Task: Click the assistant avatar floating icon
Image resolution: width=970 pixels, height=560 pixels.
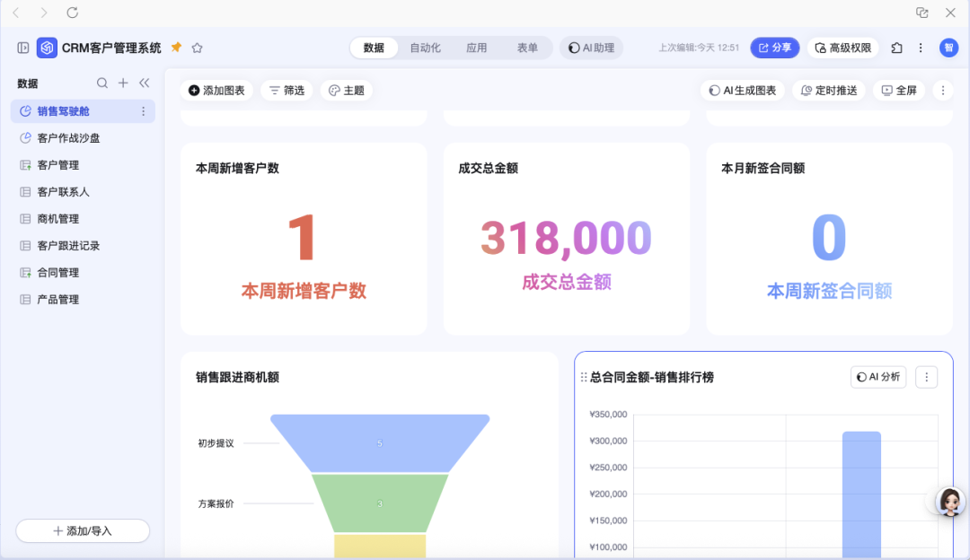Action: [x=949, y=502]
